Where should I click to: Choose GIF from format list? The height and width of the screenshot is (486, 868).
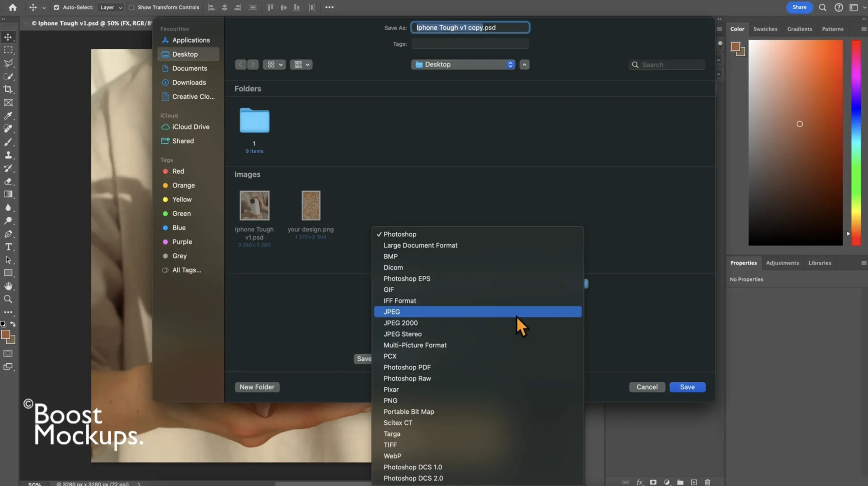click(477, 290)
